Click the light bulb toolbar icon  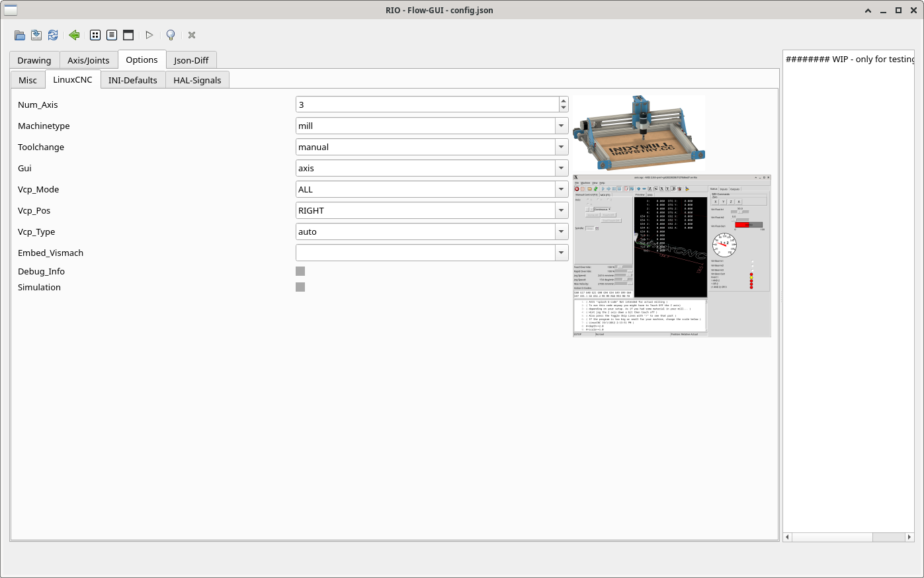[x=171, y=35]
